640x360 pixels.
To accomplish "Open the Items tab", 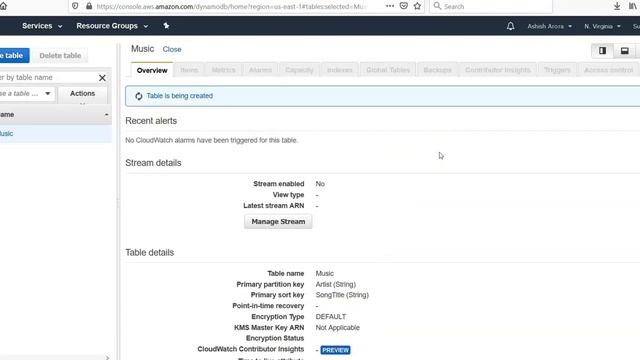I will 189,70.
